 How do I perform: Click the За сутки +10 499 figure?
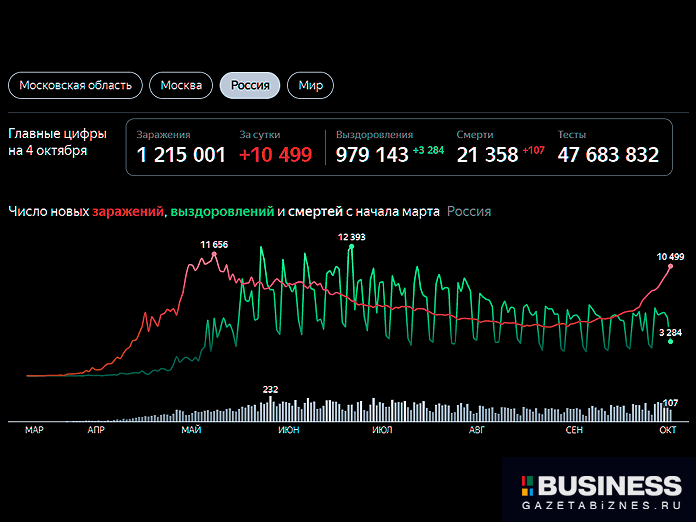[275, 155]
